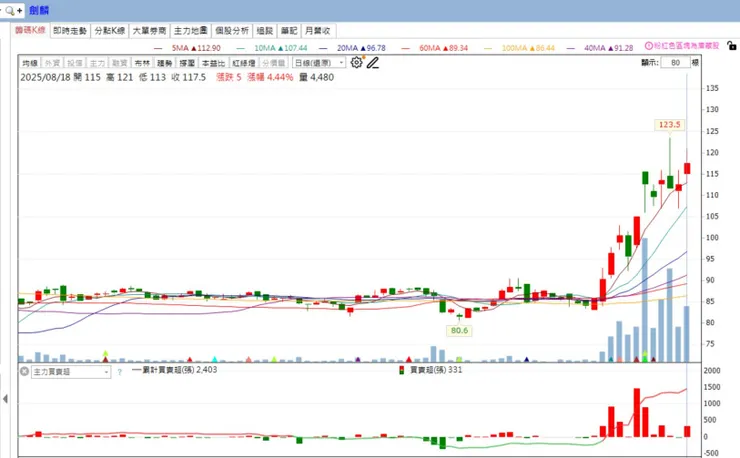The width and height of the screenshot is (740, 458).
Task: Click the 123.5 high price label
Action: (669, 125)
